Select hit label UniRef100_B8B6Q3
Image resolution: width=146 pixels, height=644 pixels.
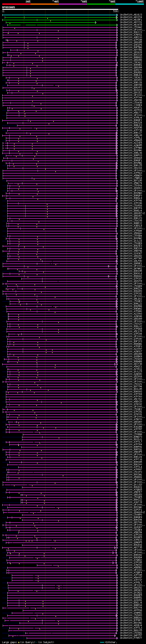[131, 58]
